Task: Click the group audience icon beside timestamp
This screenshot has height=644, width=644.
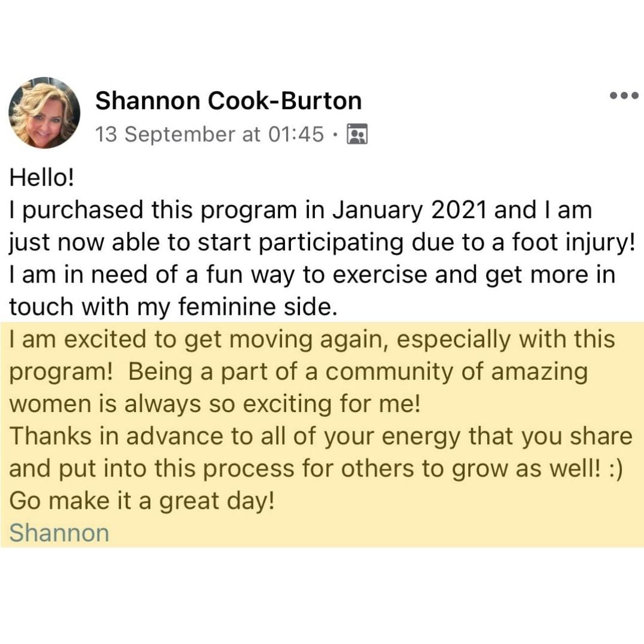Action: point(357,135)
